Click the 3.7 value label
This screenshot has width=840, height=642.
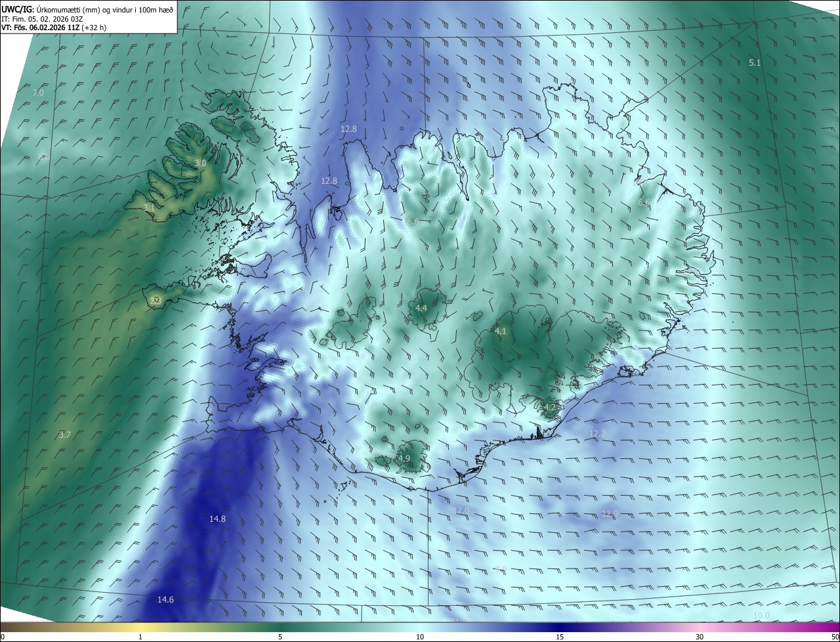[64, 435]
